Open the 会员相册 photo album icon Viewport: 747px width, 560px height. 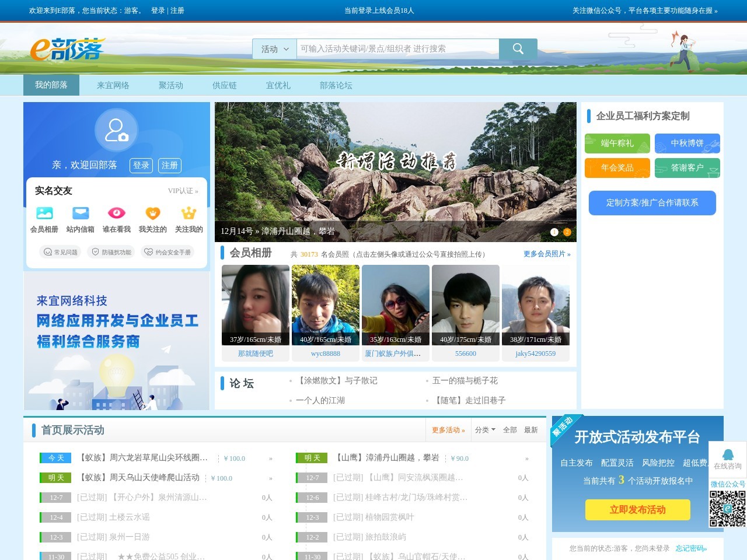point(44,213)
